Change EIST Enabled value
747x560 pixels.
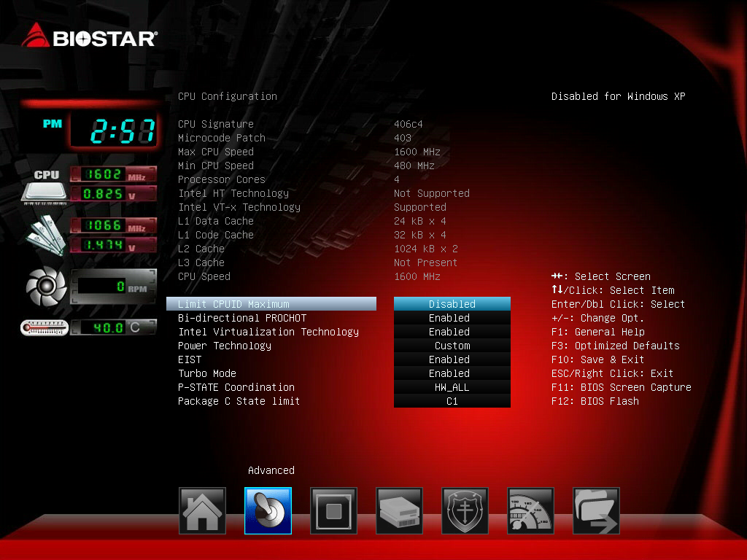click(452, 359)
